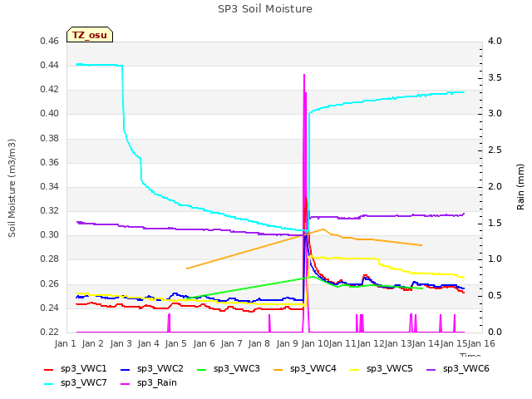The image size is (532, 399).
Task: Click the Rain (mm) axis label
Action: coord(520,187)
